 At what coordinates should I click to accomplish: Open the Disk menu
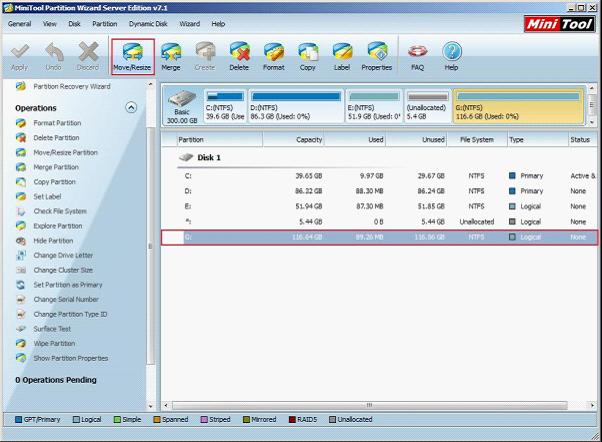point(74,24)
